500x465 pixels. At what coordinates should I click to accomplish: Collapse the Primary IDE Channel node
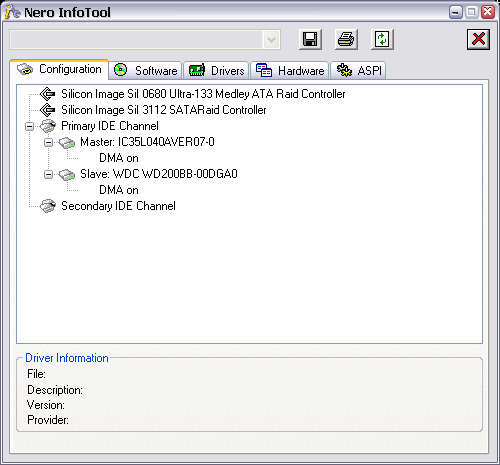click(29, 126)
